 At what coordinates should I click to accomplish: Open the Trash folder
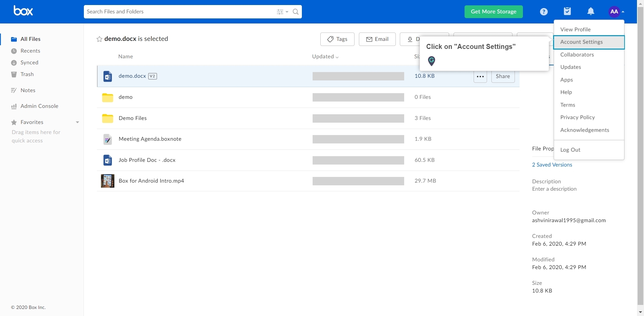click(x=26, y=74)
